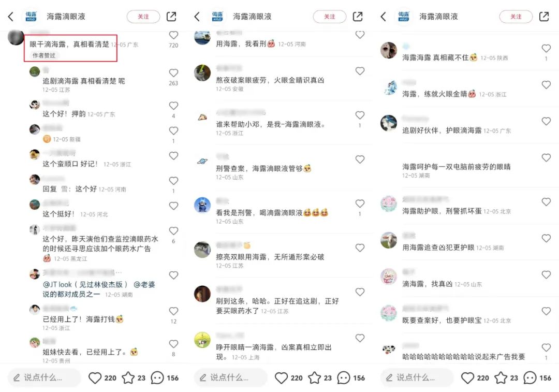Open the '@JT look（见过林俊杰版）' mention link

(x=85, y=284)
